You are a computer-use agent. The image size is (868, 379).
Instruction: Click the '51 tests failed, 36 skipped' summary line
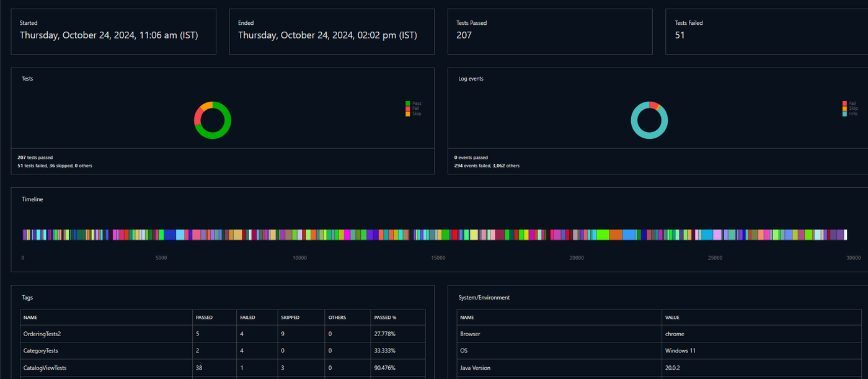(55, 166)
